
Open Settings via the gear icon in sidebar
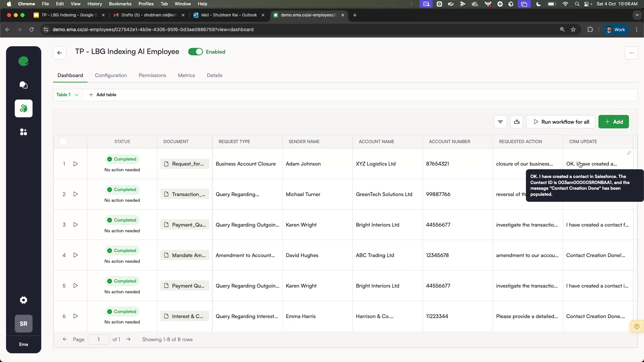click(x=23, y=300)
